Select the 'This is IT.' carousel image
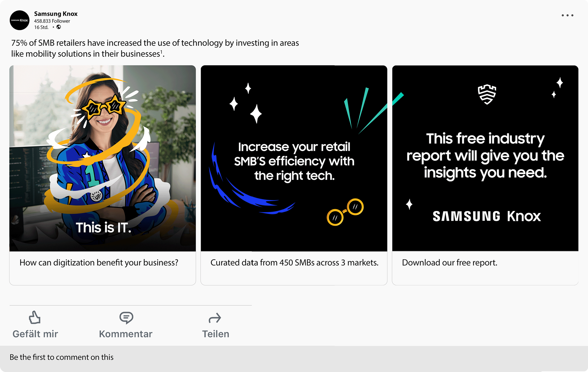The image size is (588, 372). 103,158
